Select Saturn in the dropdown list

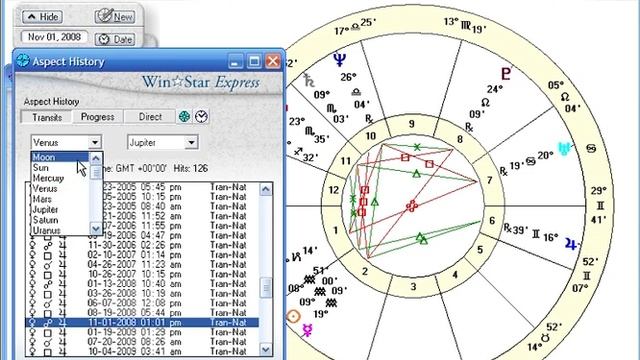coord(60,220)
